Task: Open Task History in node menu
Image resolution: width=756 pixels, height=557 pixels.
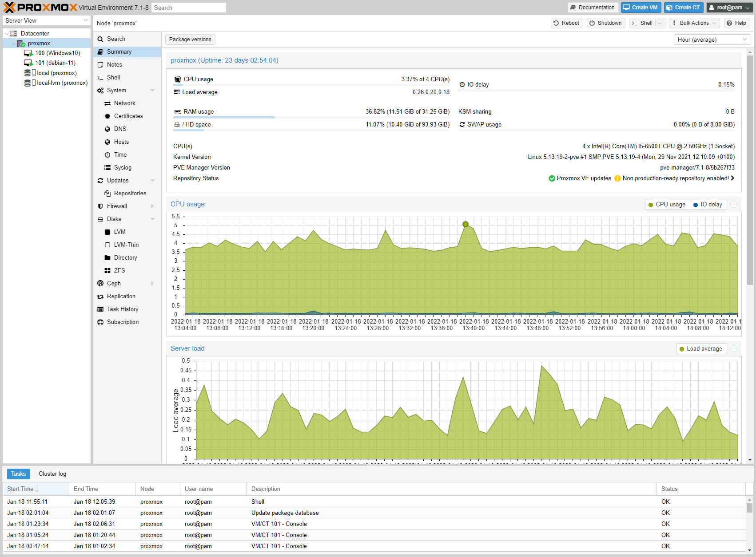Action: tap(123, 309)
